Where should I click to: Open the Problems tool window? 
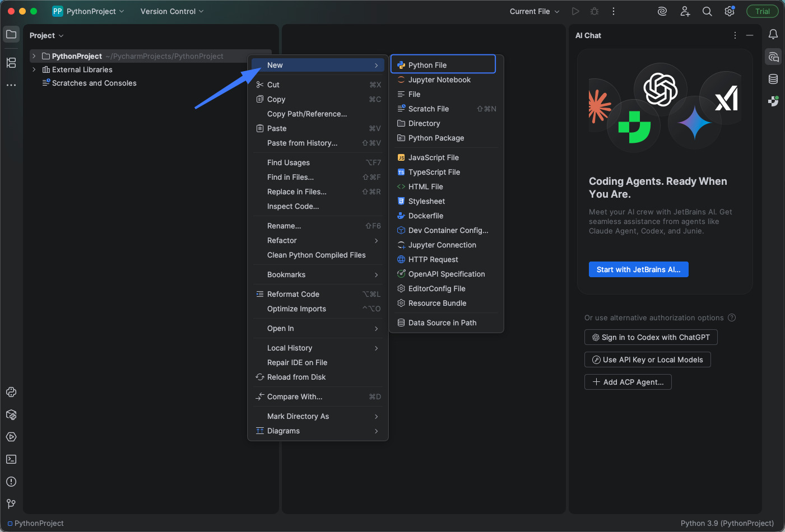tap(11, 482)
